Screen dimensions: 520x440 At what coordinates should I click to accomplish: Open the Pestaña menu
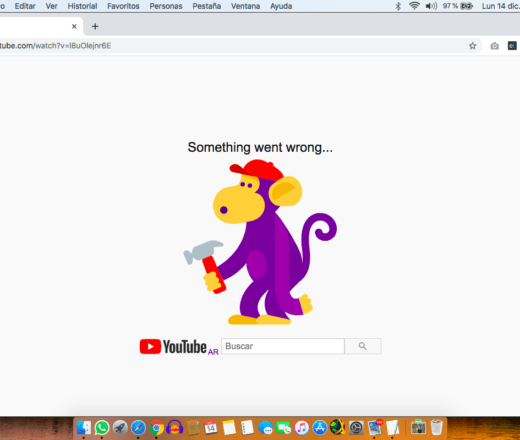(x=207, y=6)
